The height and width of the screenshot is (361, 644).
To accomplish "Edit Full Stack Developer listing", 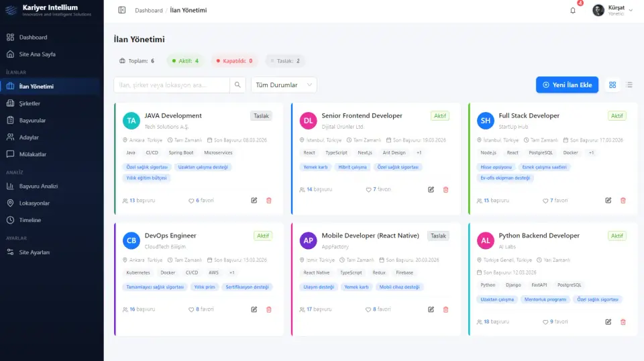I will pos(608,201).
